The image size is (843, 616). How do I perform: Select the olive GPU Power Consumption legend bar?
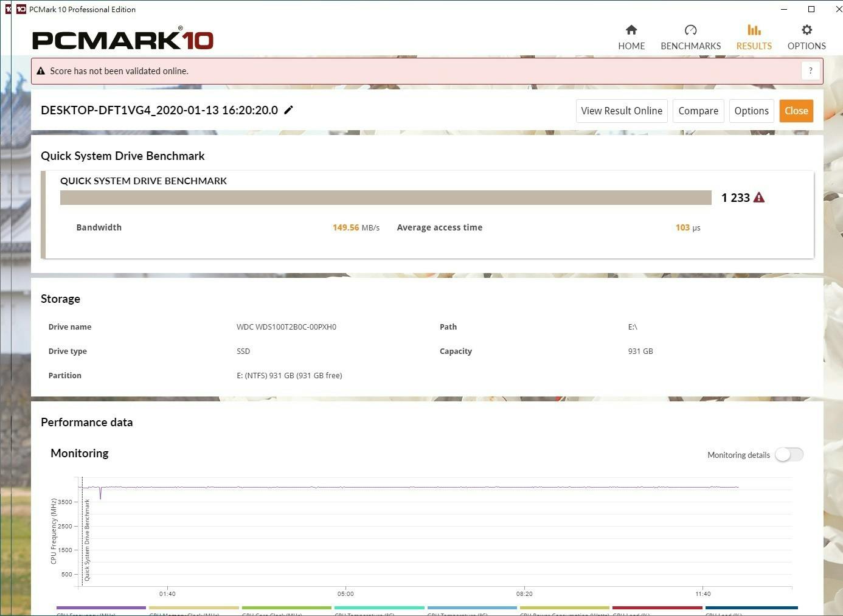[x=564, y=607]
